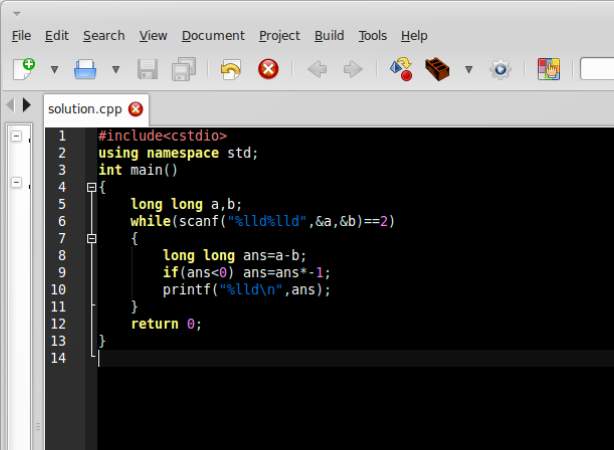Image resolution: width=614 pixels, height=450 pixels.
Task: Click the 'long long ans=a-b;' line
Action: [234, 256]
